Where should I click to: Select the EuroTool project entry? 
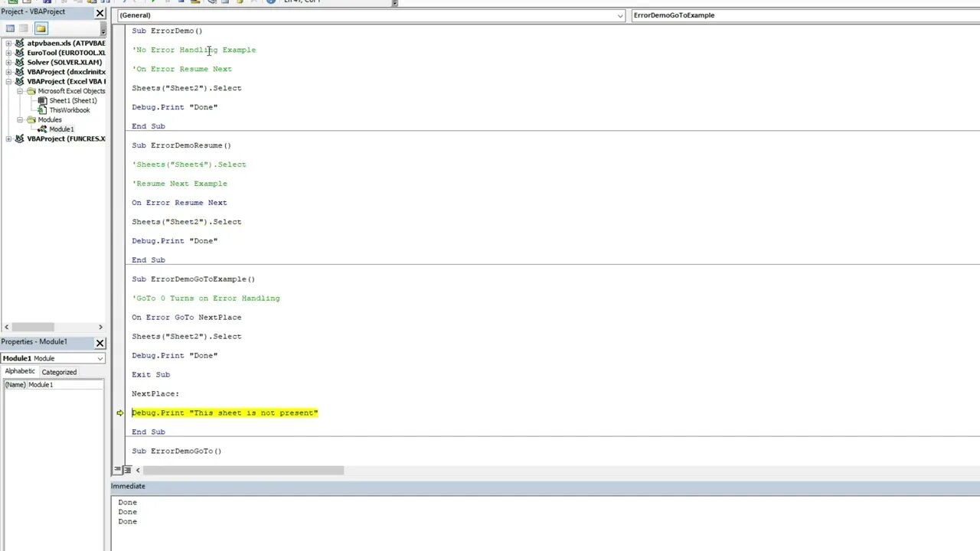[66, 53]
